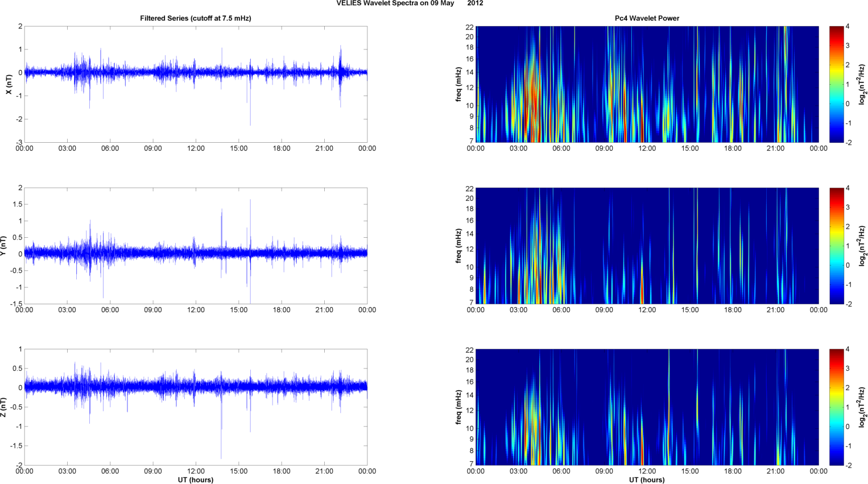Select the Y (nT) axis label
868x484 pixels.
click(4, 246)
